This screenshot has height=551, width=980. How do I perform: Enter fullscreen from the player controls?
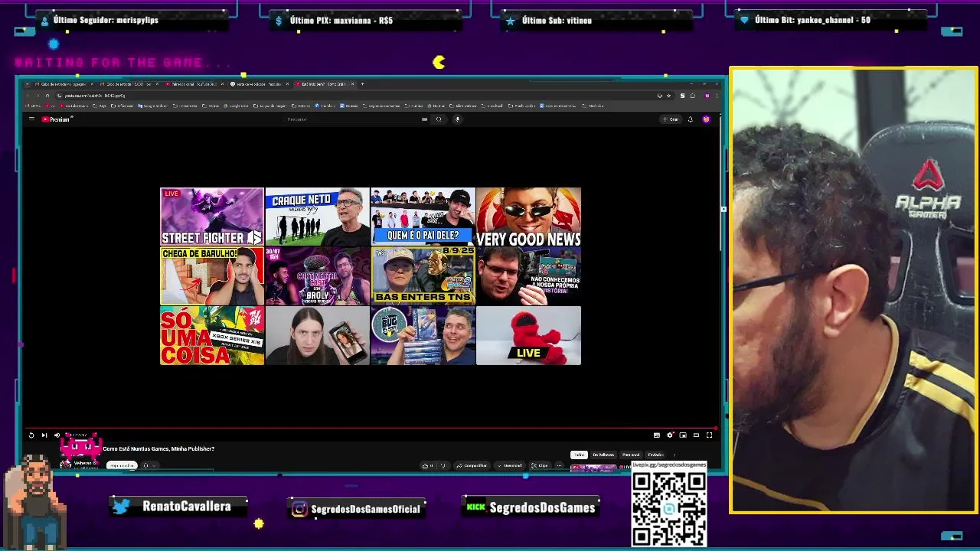point(709,435)
